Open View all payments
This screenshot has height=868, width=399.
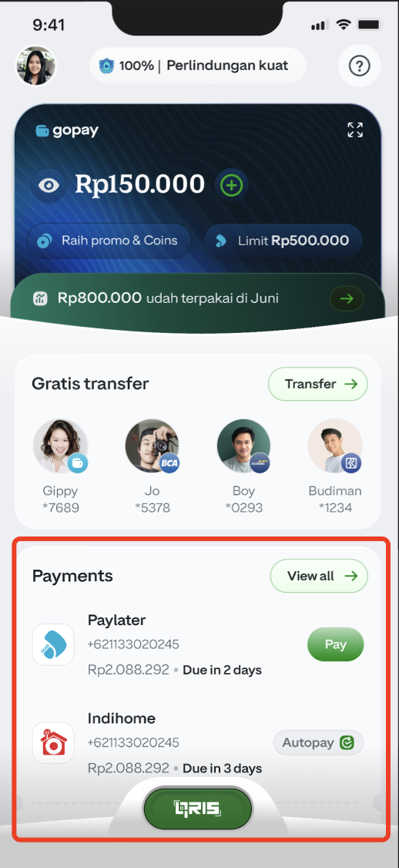[x=319, y=577]
